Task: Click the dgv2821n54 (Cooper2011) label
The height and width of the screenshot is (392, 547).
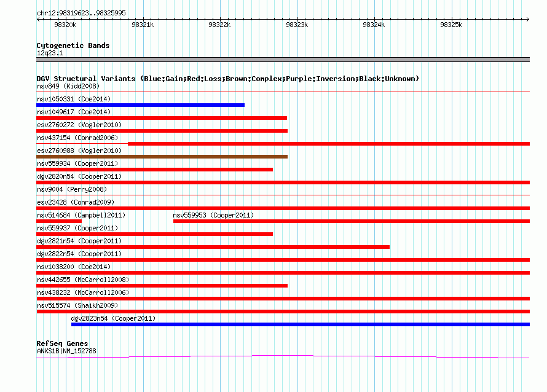Action: click(x=79, y=241)
